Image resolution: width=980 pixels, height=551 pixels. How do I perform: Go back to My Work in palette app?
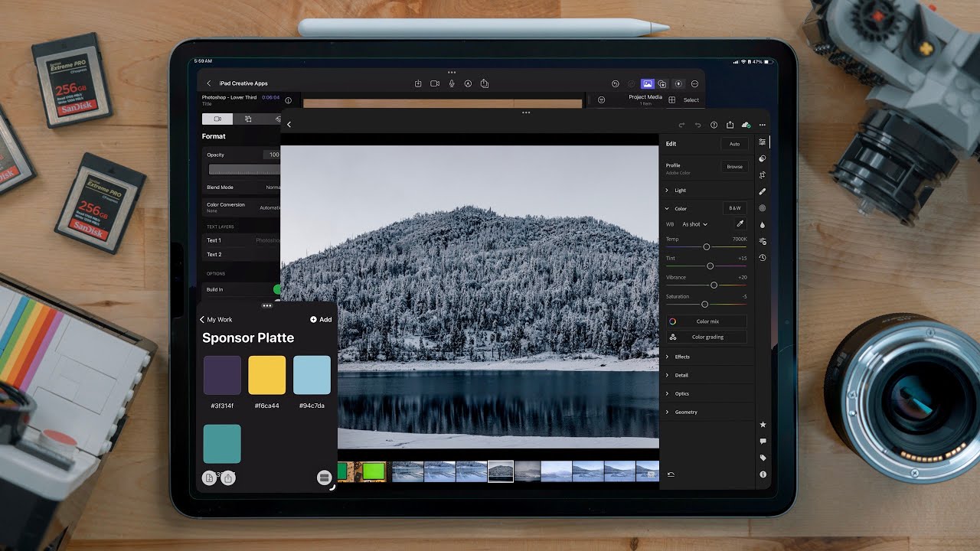point(216,319)
